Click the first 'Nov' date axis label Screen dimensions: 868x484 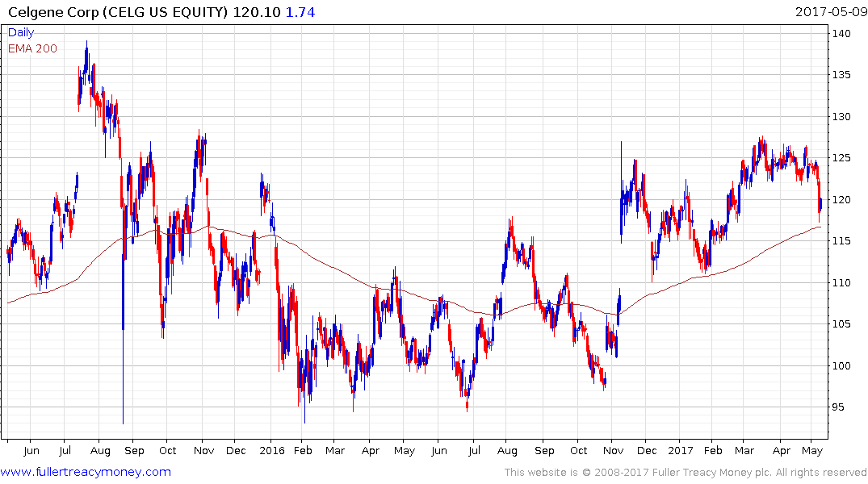pos(203,450)
